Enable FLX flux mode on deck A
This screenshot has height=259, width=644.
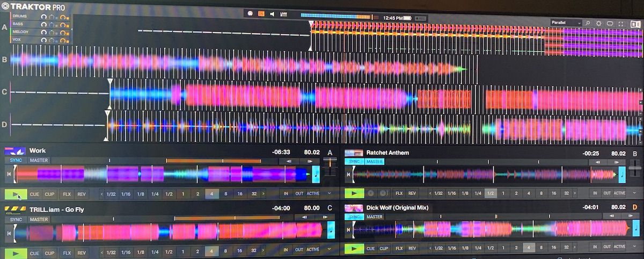pos(67,194)
